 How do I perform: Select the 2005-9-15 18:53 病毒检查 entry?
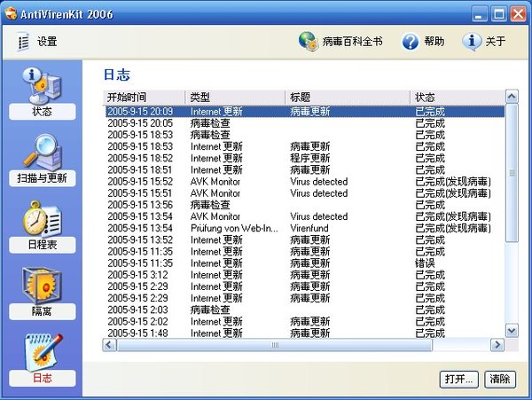[x=305, y=135]
